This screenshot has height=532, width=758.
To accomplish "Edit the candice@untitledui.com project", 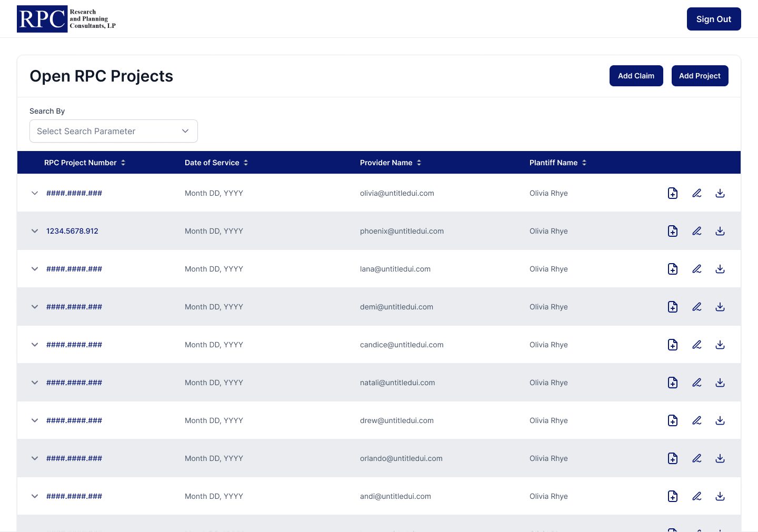I will click(x=696, y=345).
